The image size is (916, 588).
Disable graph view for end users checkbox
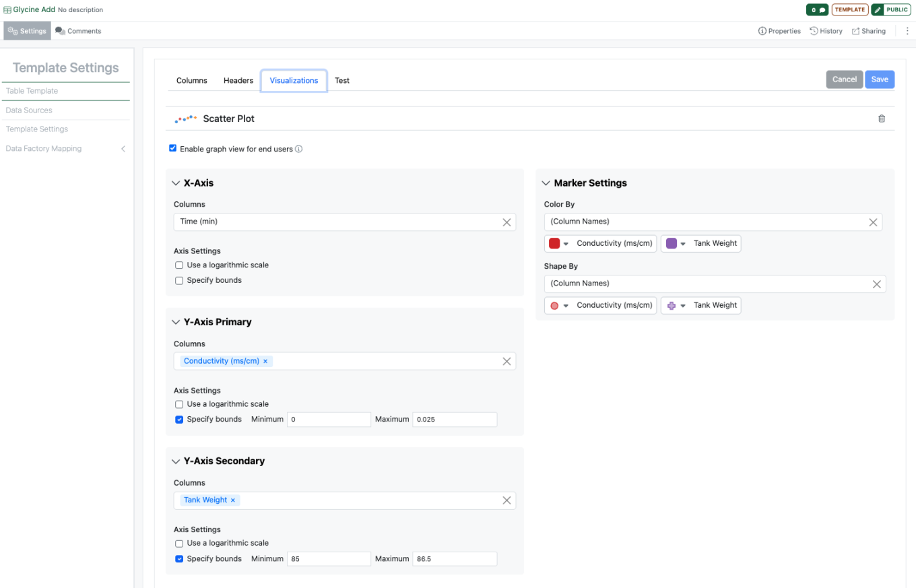(173, 148)
